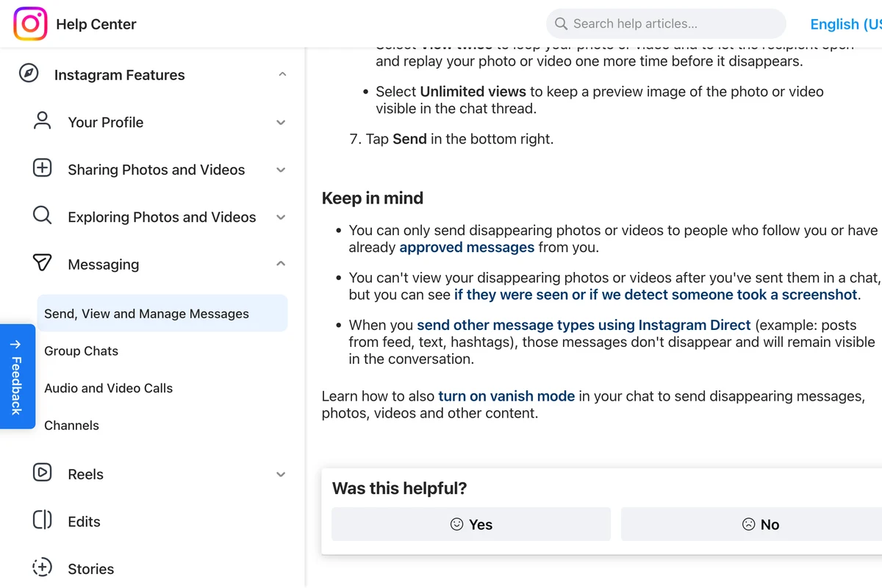Screen dimensions: 882x588
Task: Expand Sharing Photos and Videos chevron
Action: [x=281, y=170]
